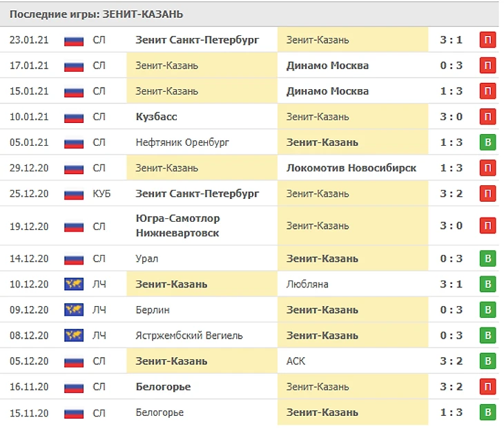Click the win badge for the 15.11.20 match
The image size is (504, 429).
487,412
